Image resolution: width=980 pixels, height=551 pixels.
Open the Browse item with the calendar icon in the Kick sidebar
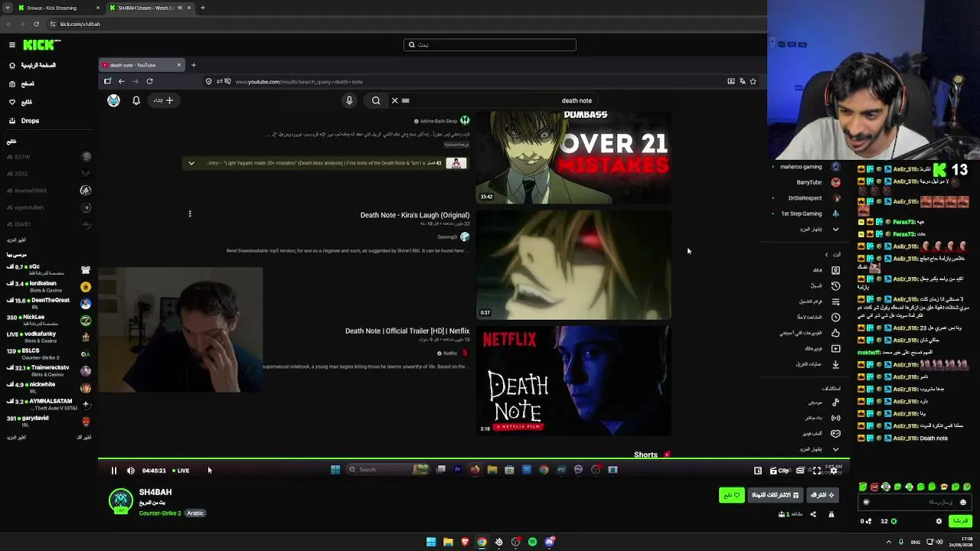point(21,84)
